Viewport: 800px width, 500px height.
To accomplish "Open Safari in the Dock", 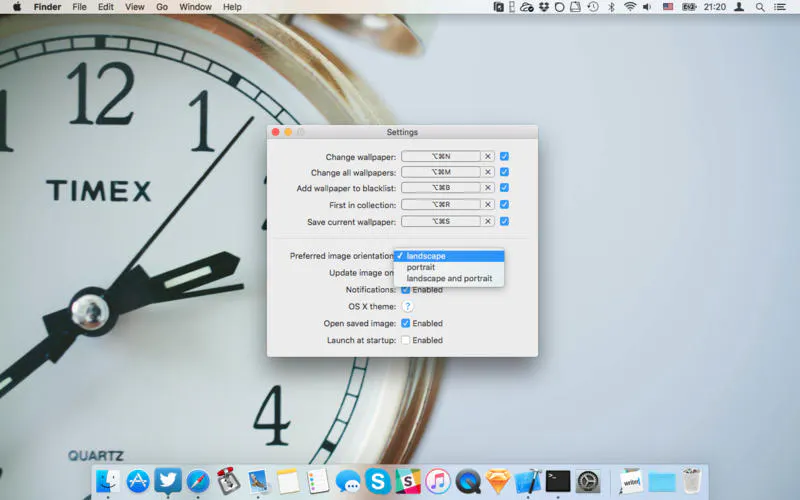I will [197, 481].
